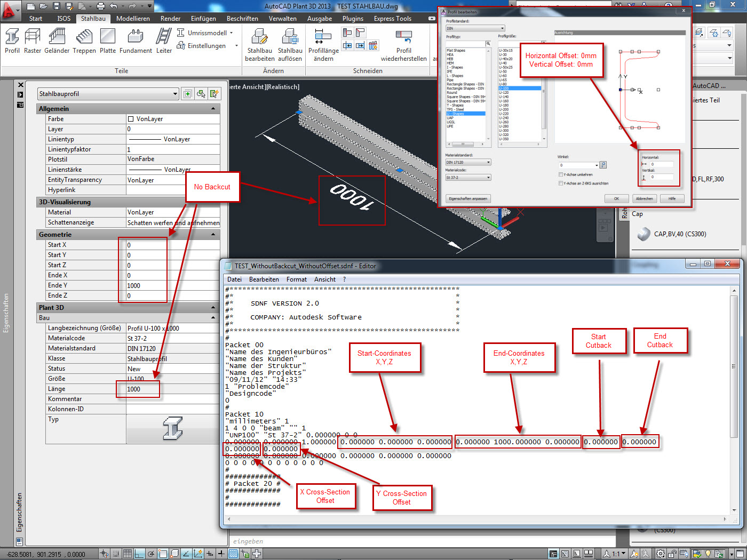Open the Materialcode St 37-2 dropdown
This screenshot has height=560, width=747.
click(468, 178)
